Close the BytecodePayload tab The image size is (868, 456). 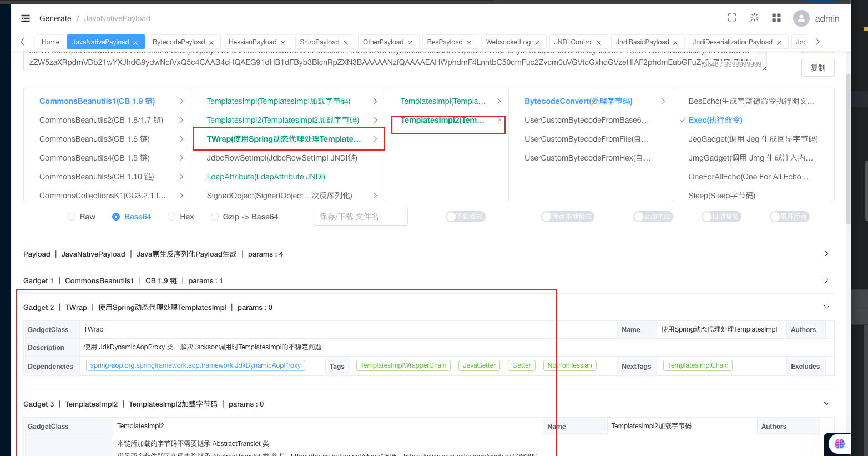tap(211, 43)
